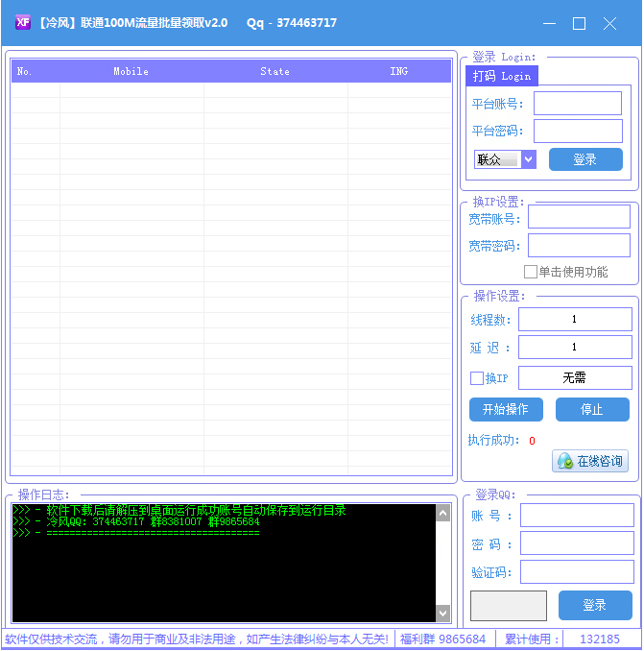Click the 开始操作 start button
This screenshot has height=651, width=644.
[x=506, y=409]
